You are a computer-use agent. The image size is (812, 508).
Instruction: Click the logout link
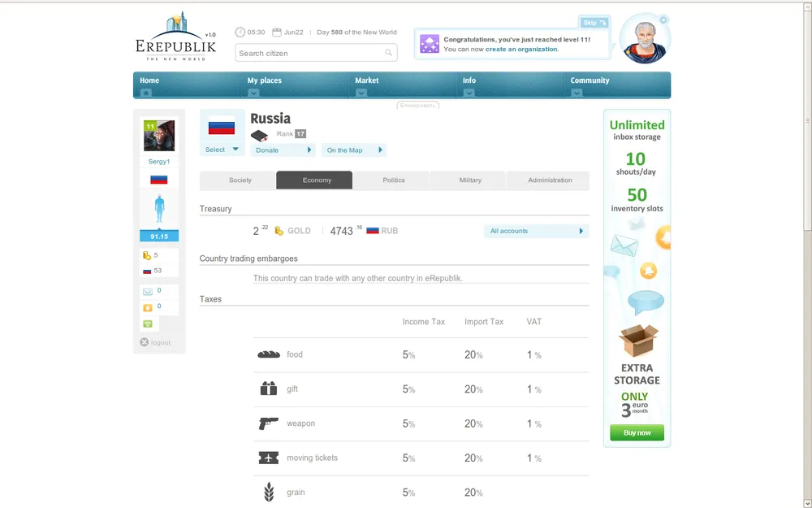point(161,343)
